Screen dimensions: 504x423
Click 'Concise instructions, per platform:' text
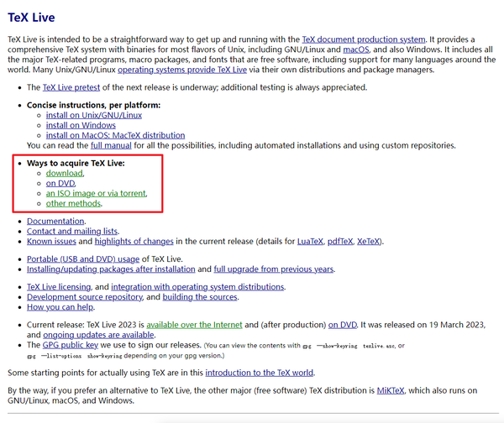click(x=93, y=105)
